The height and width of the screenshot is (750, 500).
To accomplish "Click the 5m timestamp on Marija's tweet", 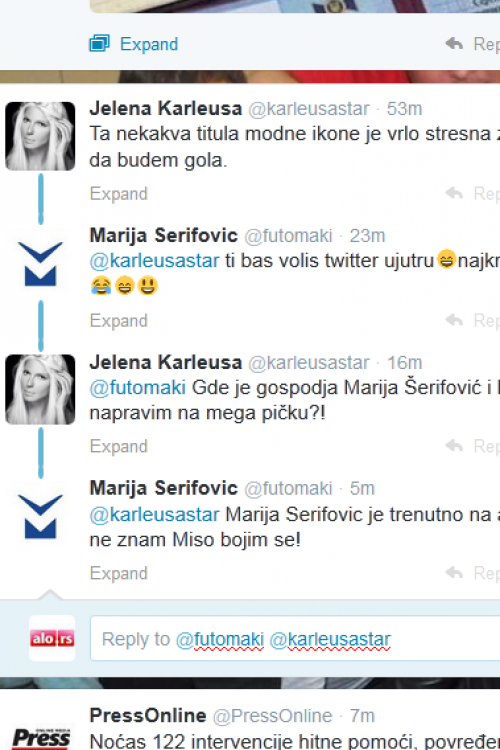I will click(x=362, y=488).
